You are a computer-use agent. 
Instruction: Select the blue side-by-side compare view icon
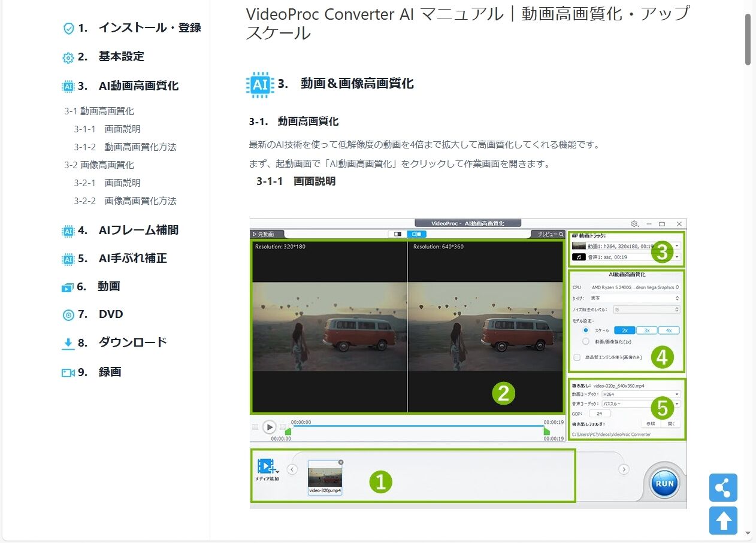[416, 234]
